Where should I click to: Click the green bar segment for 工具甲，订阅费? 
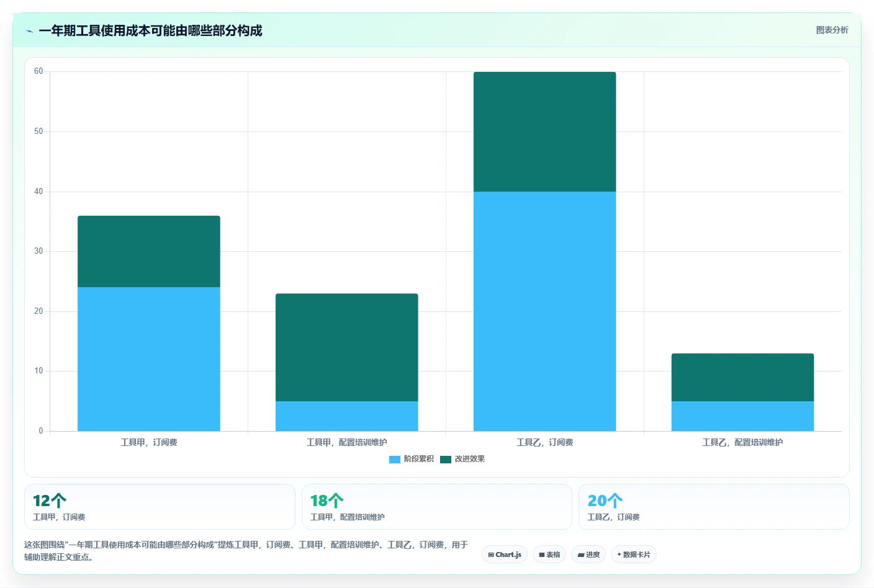pos(149,251)
